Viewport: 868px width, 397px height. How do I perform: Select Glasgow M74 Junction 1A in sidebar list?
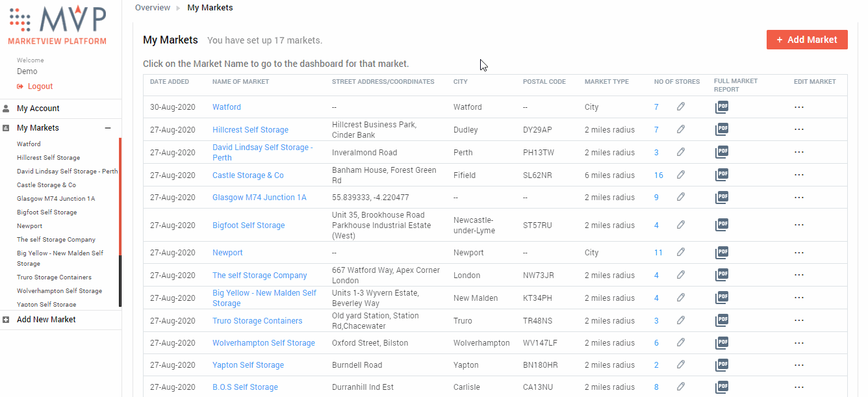pos(56,199)
